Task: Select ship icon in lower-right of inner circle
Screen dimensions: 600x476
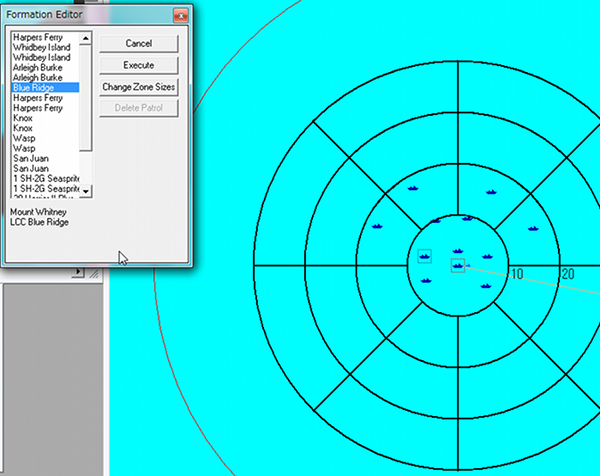Action: [486, 286]
